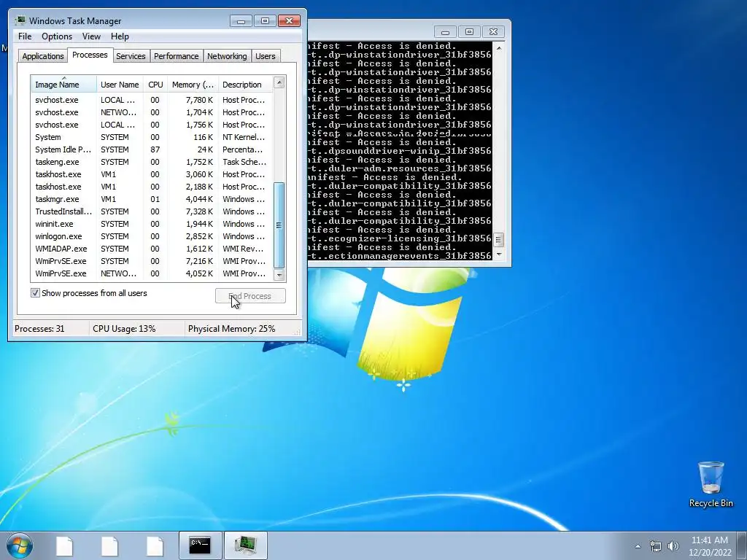Viewport: 747px width, 560px height.
Task: Select the WMIADAP.exe process row
Action: (x=152, y=249)
